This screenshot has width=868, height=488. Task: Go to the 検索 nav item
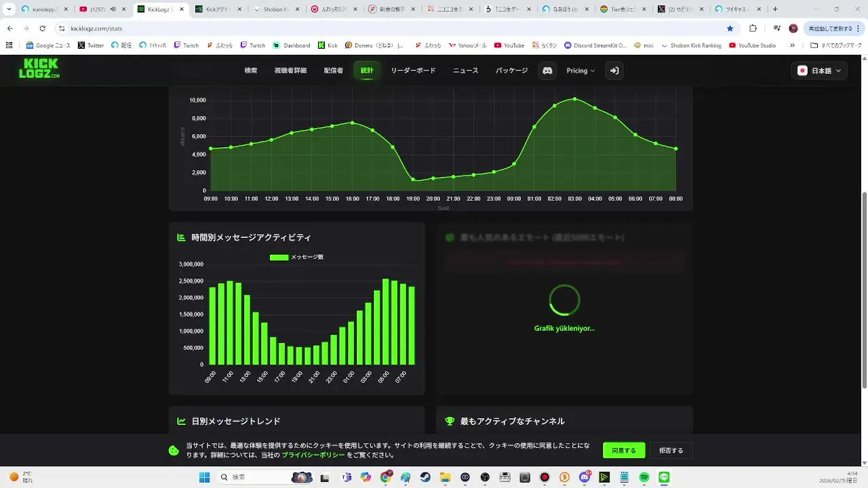click(x=251, y=70)
